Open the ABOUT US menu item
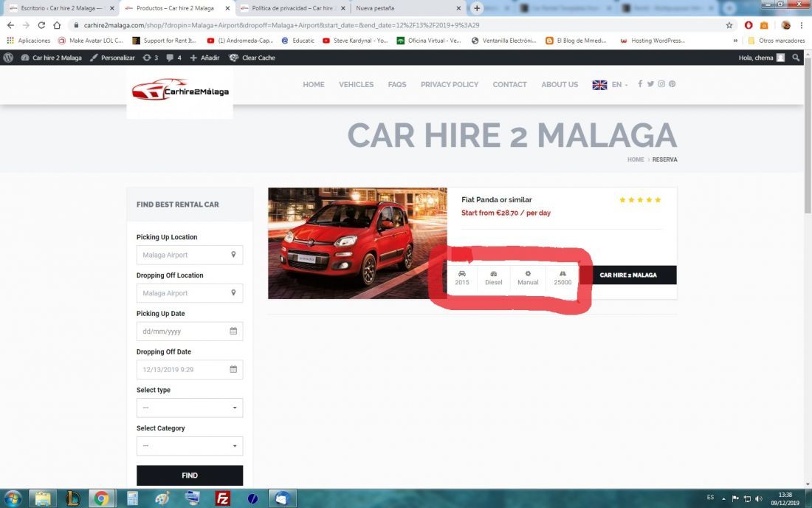This screenshot has width=812, height=508. [x=560, y=84]
